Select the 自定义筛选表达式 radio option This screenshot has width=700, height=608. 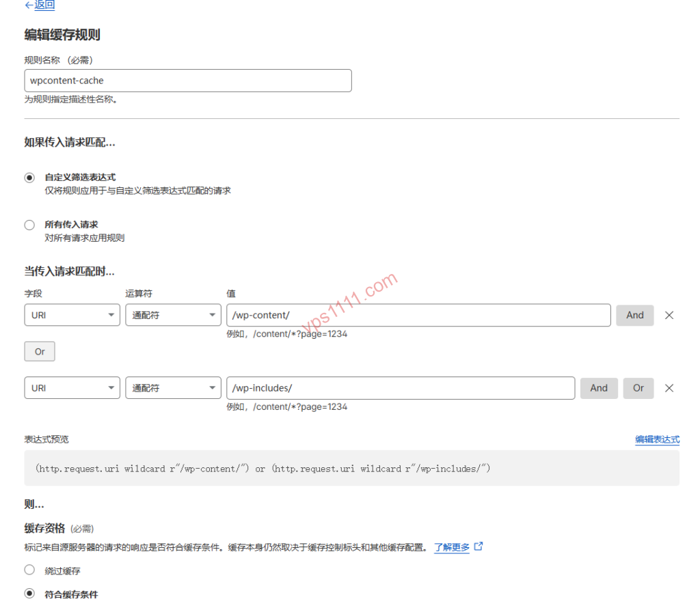click(x=29, y=178)
